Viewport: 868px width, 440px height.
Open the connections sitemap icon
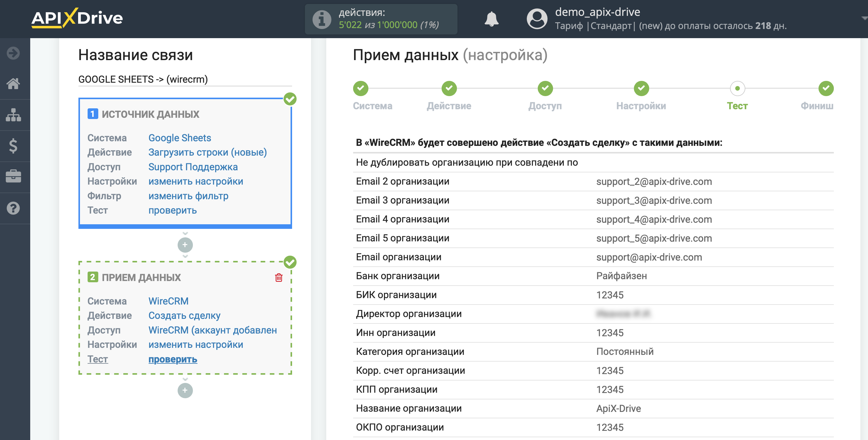(13, 115)
